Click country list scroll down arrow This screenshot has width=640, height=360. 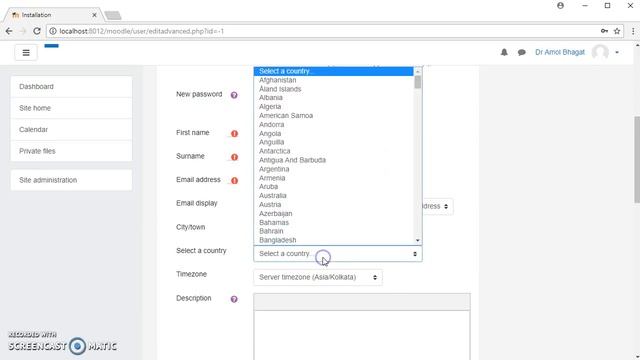(x=418, y=240)
